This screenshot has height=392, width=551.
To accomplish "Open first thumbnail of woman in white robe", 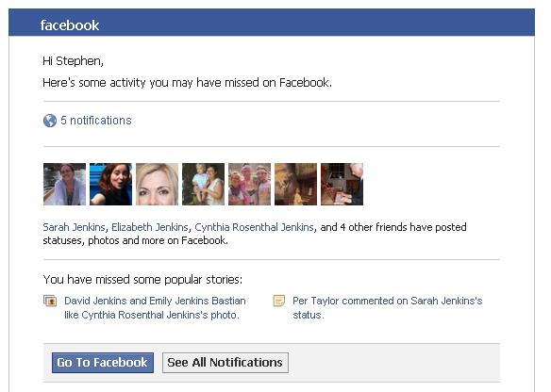I will [64, 185].
